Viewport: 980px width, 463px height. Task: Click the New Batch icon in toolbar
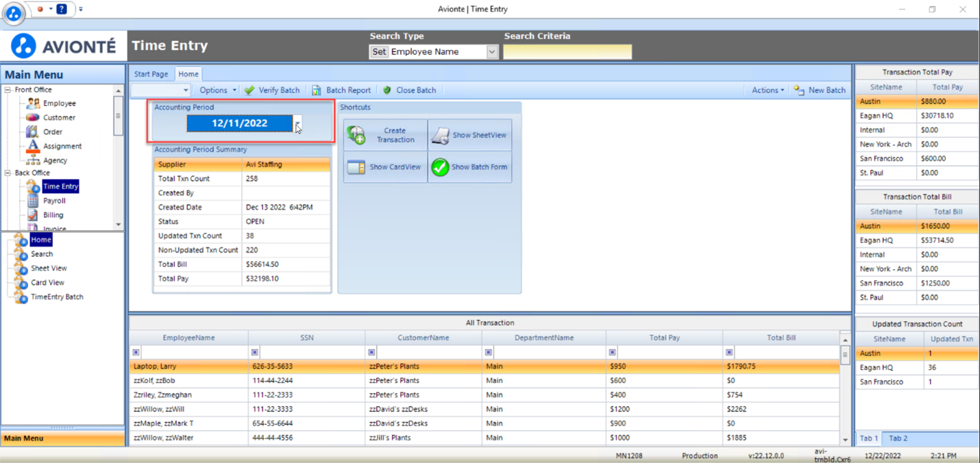pyautogui.click(x=799, y=90)
